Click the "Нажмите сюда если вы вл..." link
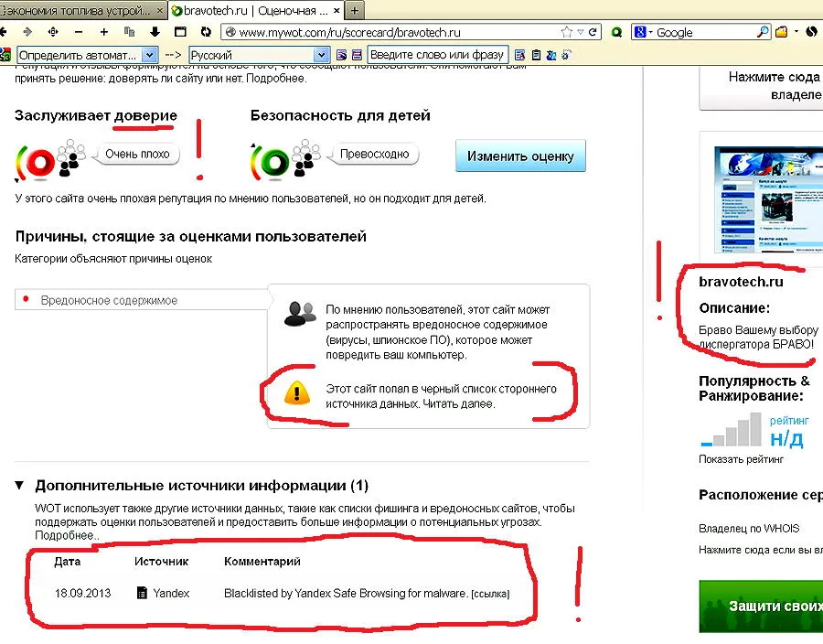This screenshot has height=644, width=823. coord(761,550)
